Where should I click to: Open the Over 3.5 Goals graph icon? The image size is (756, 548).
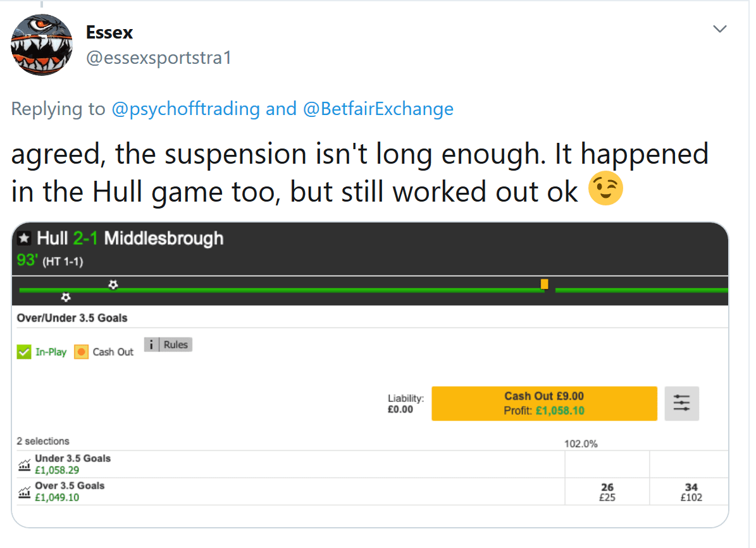pos(24,492)
